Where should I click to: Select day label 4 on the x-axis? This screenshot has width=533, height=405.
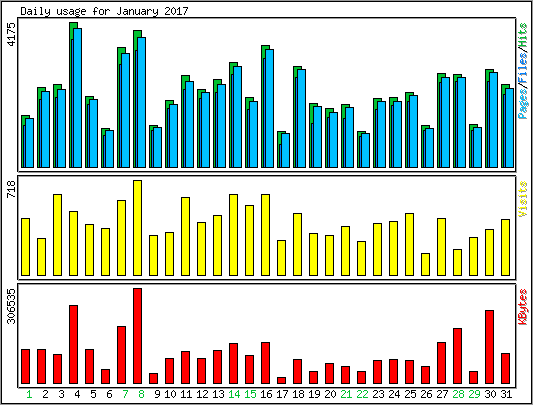click(77, 394)
